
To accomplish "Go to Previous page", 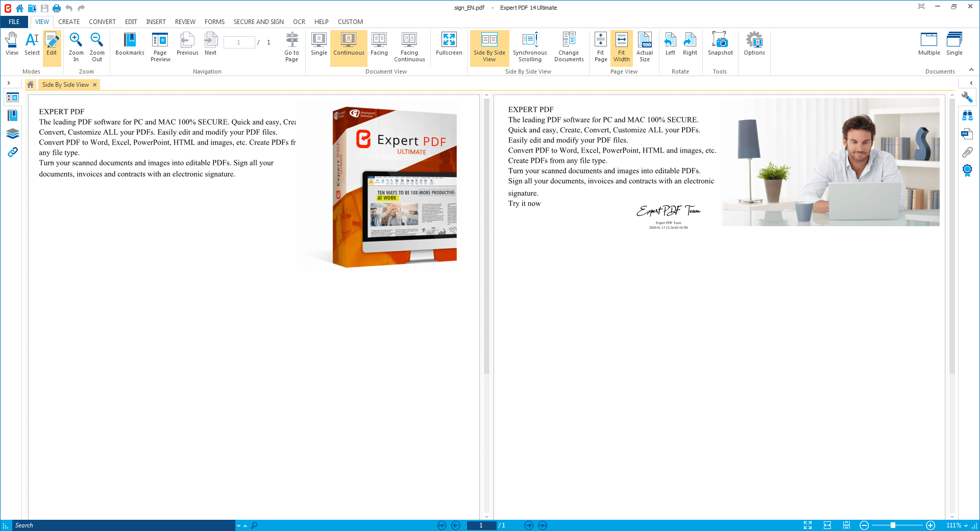I will [x=187, y=44].
